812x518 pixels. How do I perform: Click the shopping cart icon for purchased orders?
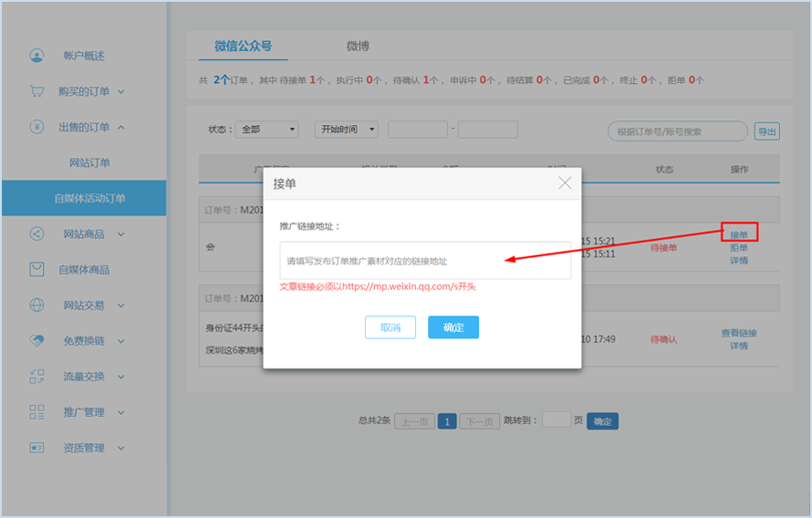click(36, 91)
